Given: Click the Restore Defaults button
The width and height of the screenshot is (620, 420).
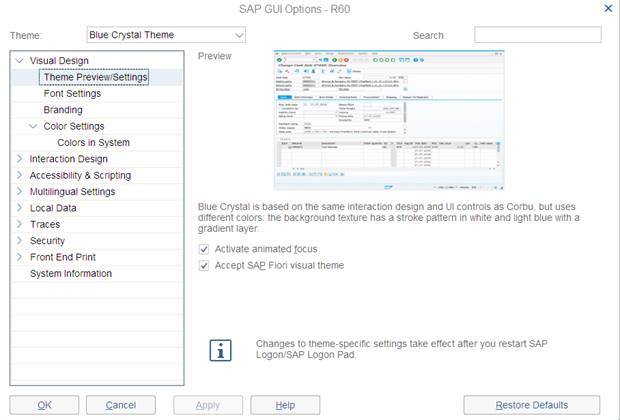Looking at the screenshot, I should 531,405.
